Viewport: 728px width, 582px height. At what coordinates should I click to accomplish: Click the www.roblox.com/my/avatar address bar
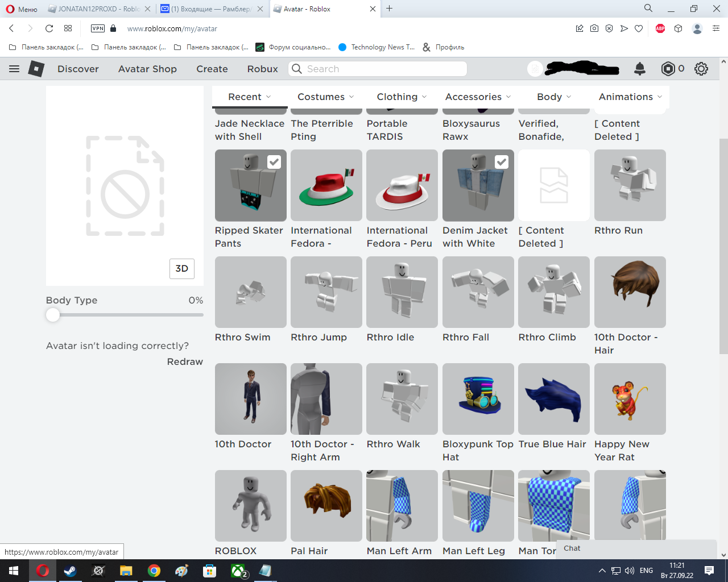tap(172, 28)
